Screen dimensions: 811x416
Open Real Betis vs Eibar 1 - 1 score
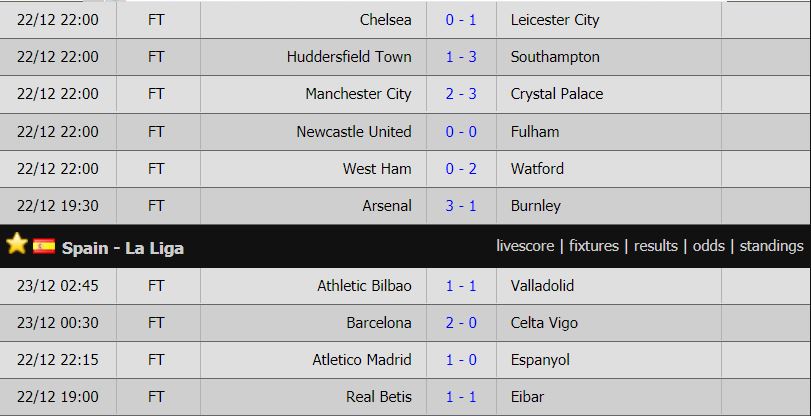(461, 397)
